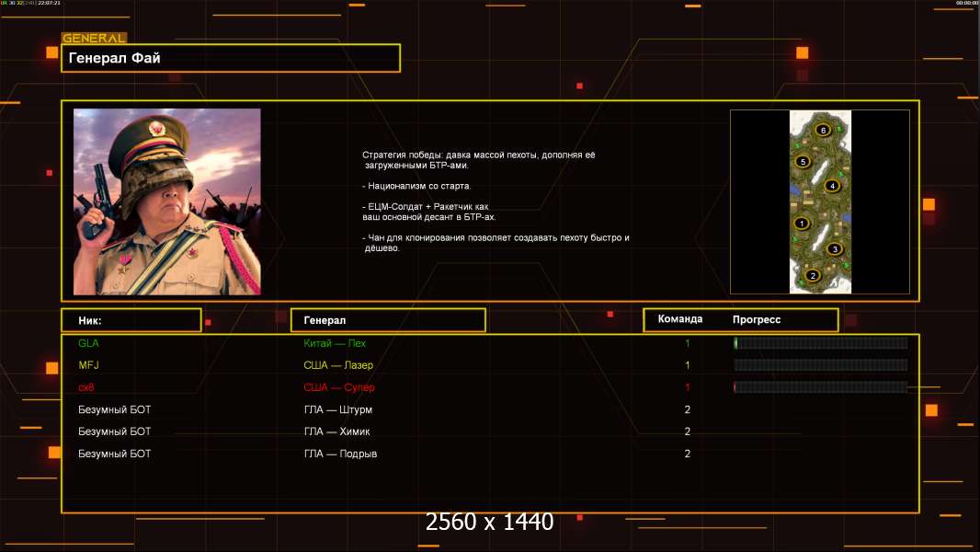The image size is (980, 552).
Task: Click the general entry 'ГЛА — Штурм'
Action: pos(337,409)
